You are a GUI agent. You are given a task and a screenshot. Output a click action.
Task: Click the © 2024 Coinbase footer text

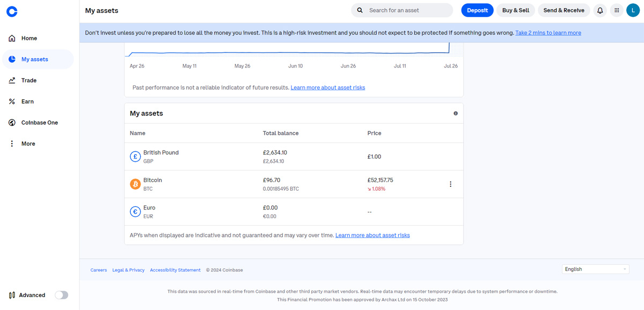224,270
